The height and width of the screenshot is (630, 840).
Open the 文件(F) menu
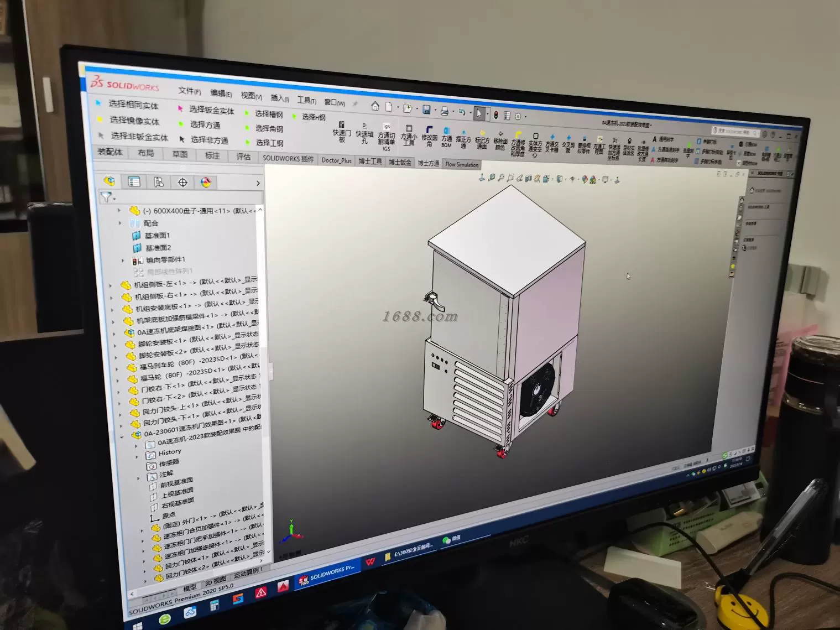(x=189, y=91)
